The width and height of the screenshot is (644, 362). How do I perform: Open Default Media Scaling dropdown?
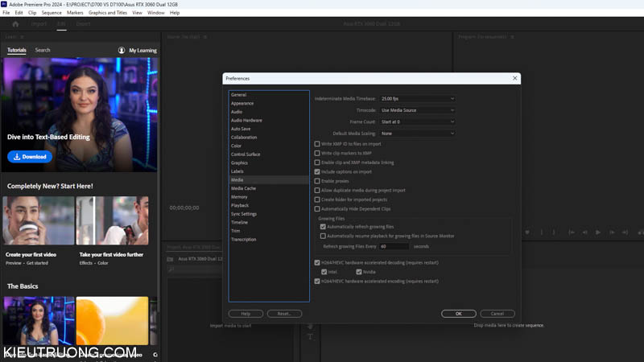point(417,134)
